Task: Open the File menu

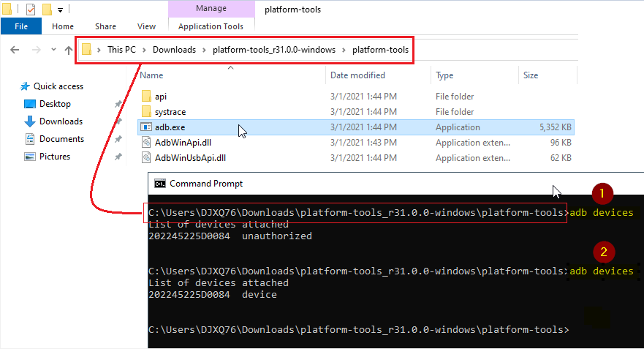Action: coord(21,26)
